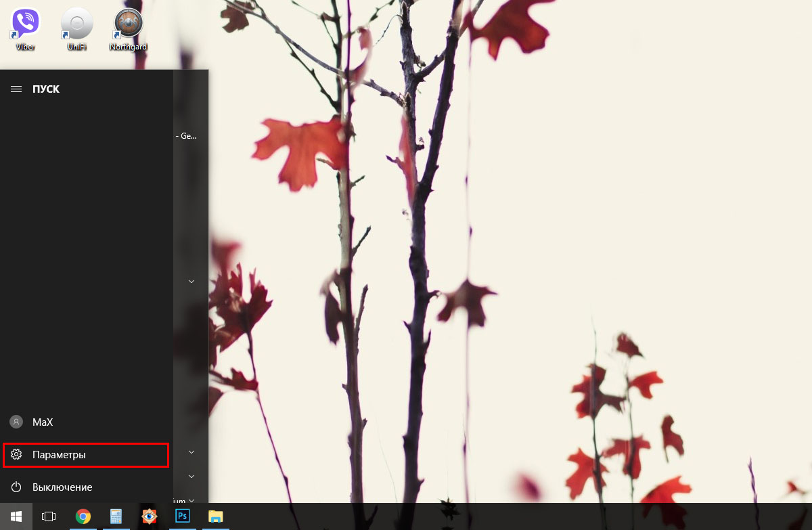Switch to Photoshop in the taskbar
The image size is (812, 530).
point(182,516)
